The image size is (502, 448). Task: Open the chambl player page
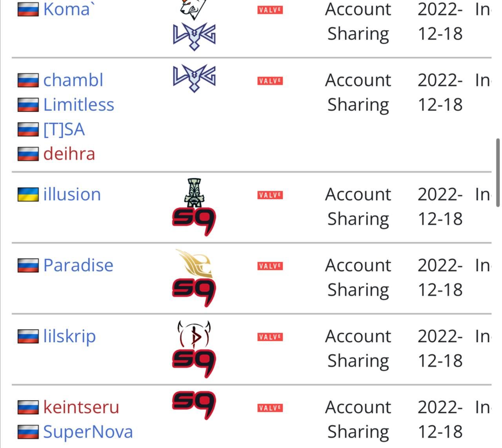tap(73, 80)
